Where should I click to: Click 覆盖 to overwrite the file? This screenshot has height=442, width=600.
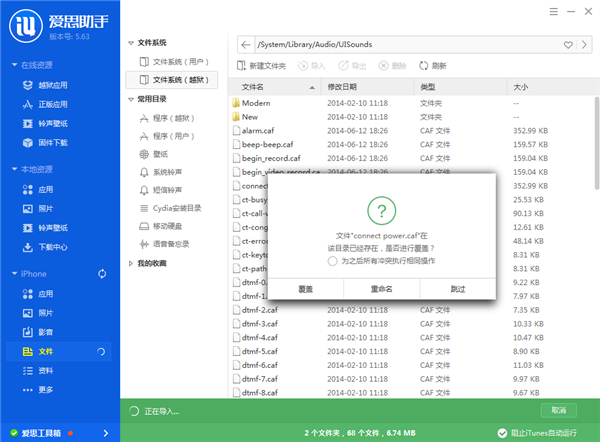pyautogui.click(x=305, y=289)
